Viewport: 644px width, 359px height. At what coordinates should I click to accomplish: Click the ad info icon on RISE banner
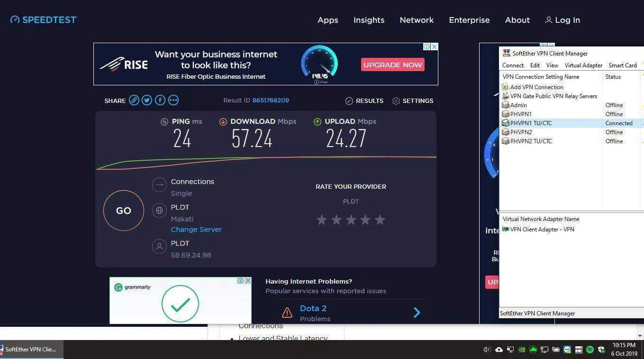coord(427,46)
